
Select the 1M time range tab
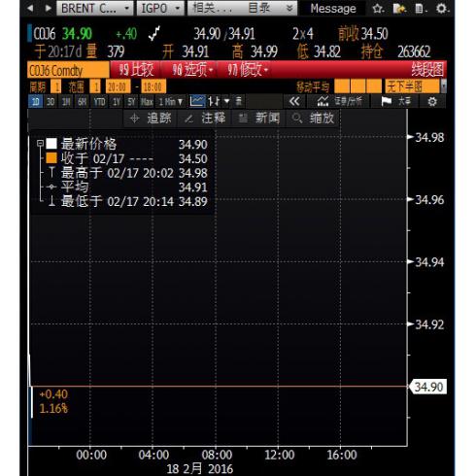click(66, 102)
